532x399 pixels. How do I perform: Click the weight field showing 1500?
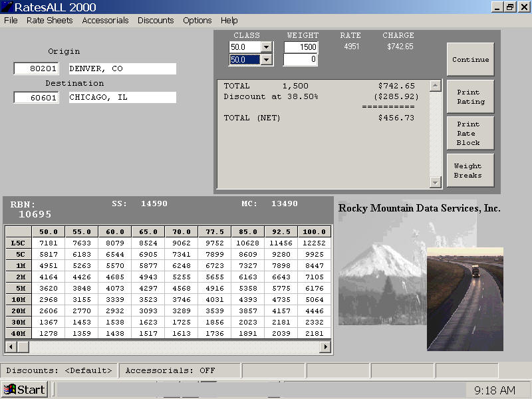pyautogui.click(x=301, y=47)
